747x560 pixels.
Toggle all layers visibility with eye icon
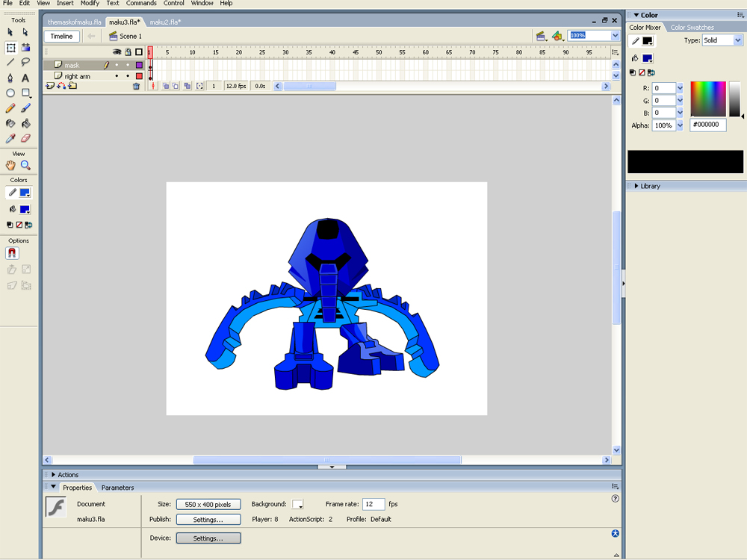(x=117, y=52)
